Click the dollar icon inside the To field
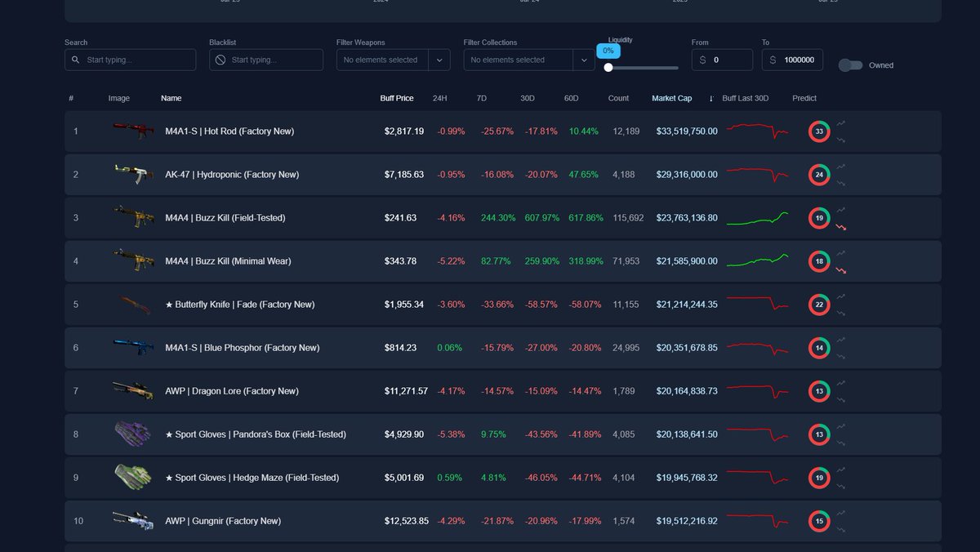This screenshot has height=552, width=980. [x=771, y=60]
